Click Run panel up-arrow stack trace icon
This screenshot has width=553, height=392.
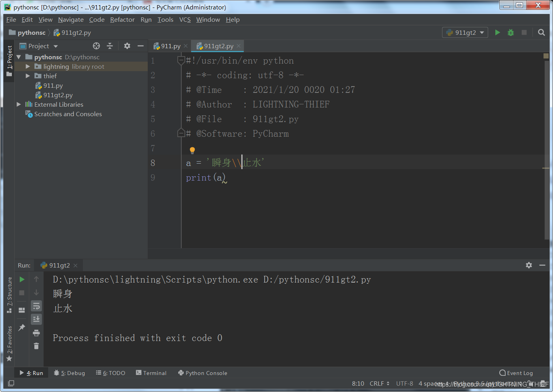(36, 279)
